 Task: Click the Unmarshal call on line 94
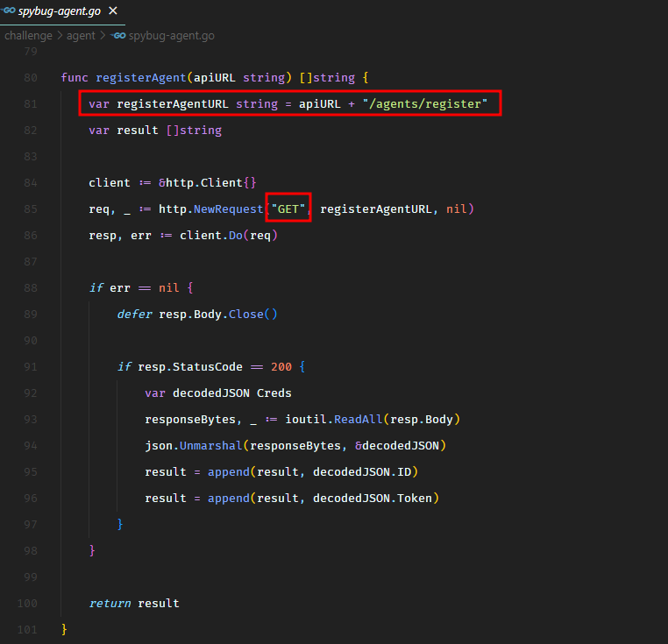click(x=211, y=445)
